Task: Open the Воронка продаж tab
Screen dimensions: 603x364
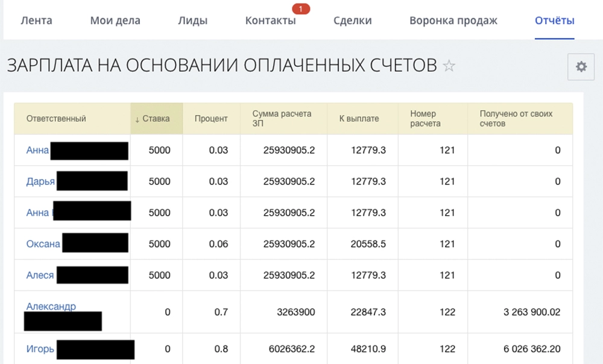Action: click(x=453, y=20)
